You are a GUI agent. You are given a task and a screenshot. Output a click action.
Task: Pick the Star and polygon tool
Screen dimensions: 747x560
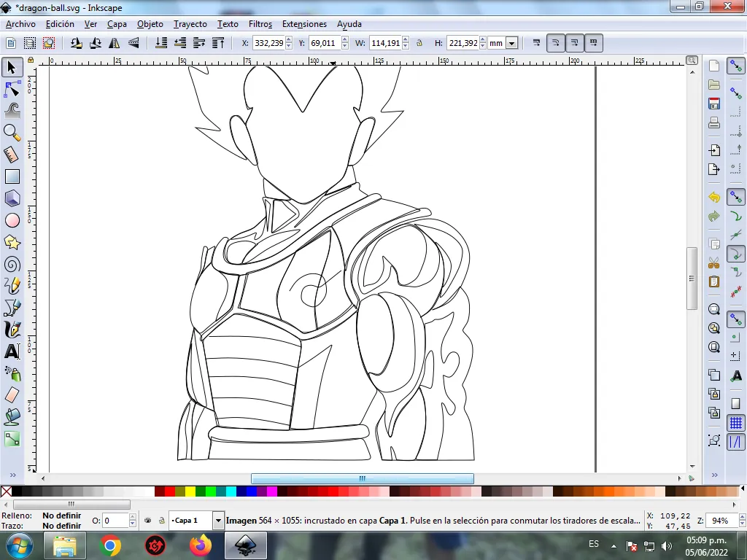(12, 242)
